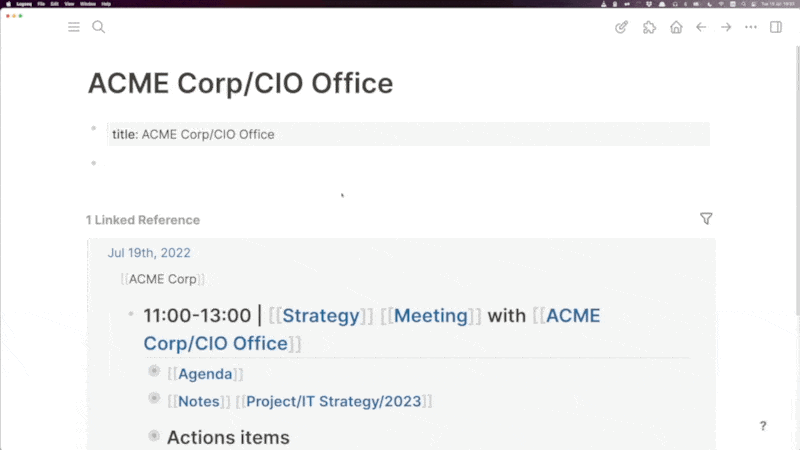The width and height of the screenshot is (800, 450).
Task: Navigate back with the left arrow
Action: pos(701,27)
